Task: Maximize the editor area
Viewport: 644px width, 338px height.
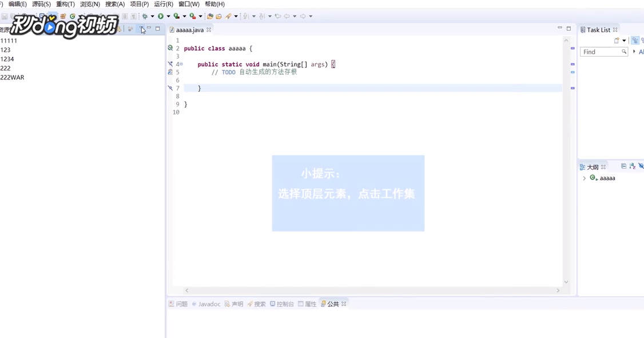Action: click(x=569, y=29)
